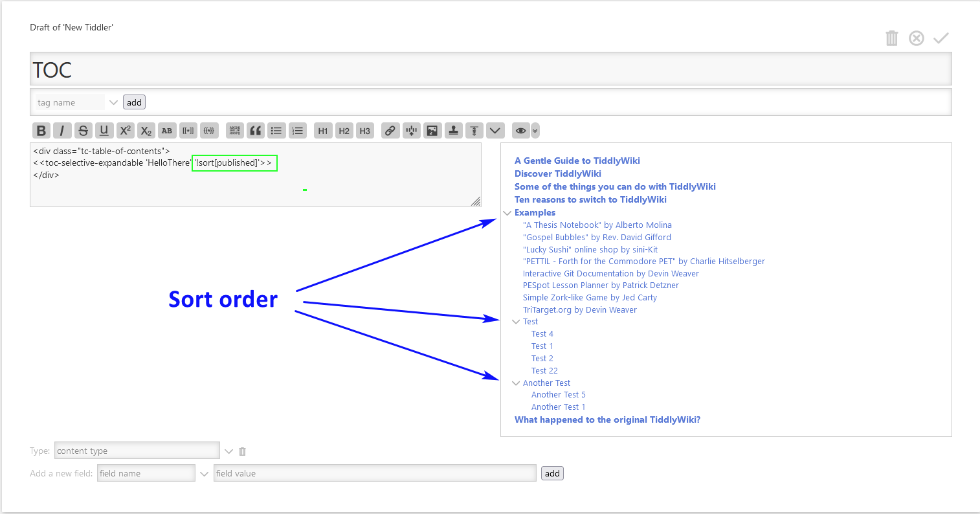Open the Test 22 entry
980x514 pixels.
pos(544,371)
